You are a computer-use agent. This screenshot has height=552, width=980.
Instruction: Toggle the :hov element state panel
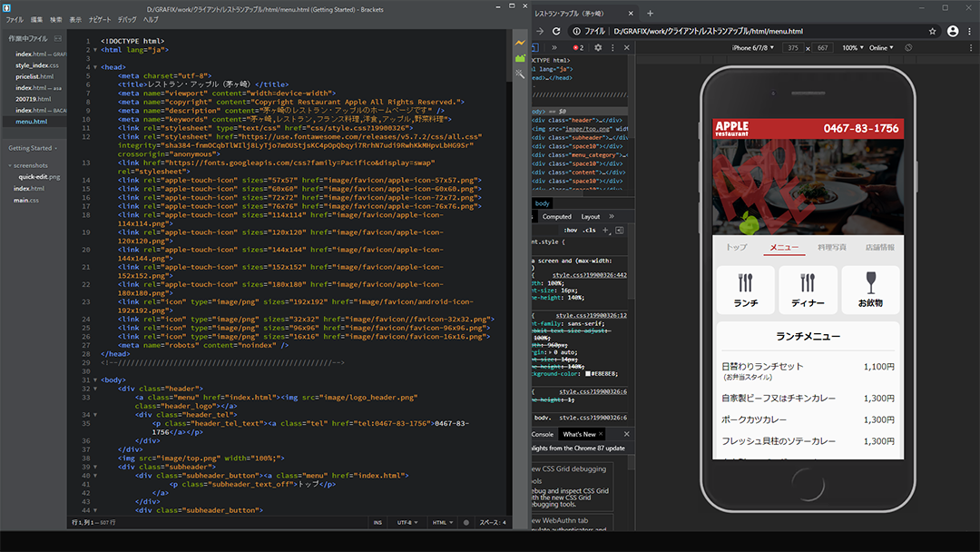click(x=570, y=230)
